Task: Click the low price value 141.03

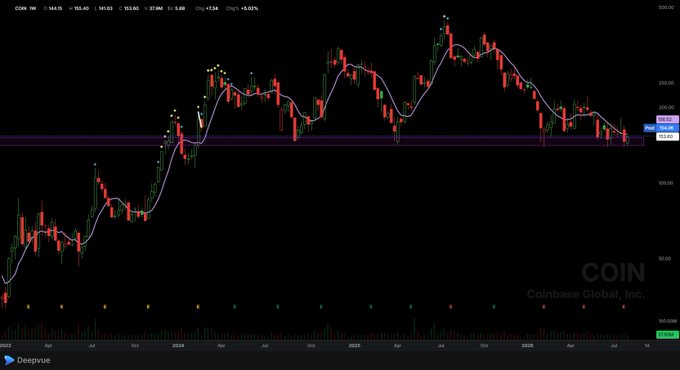Action: point(106,8)
